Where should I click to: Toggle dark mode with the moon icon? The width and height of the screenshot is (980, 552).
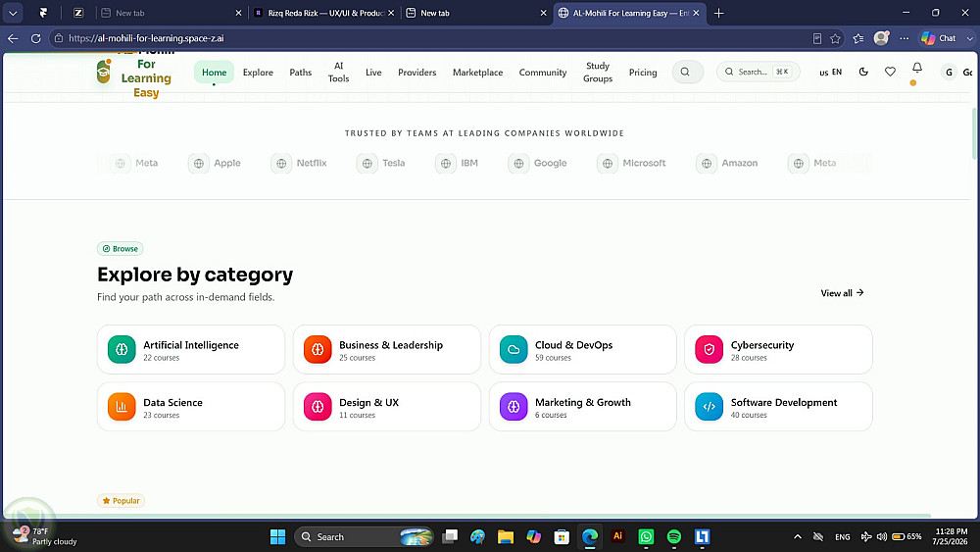pos(863,72)
